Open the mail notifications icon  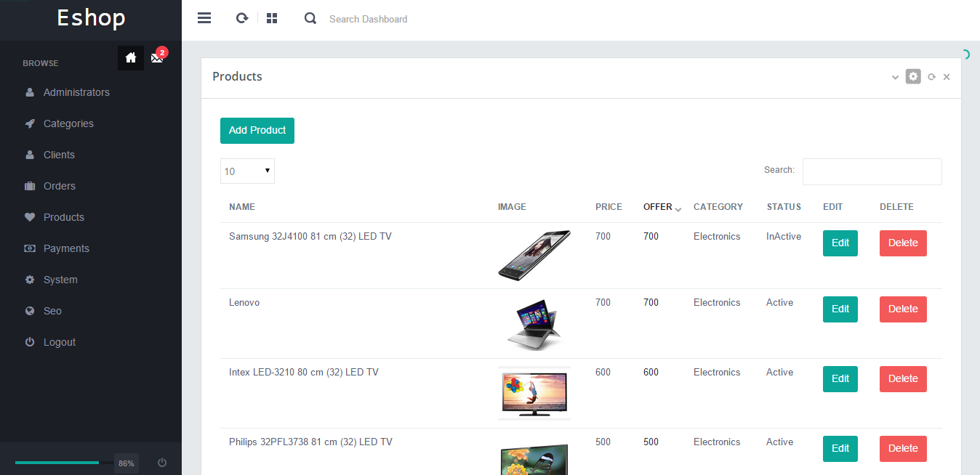[x=157, y=58]
